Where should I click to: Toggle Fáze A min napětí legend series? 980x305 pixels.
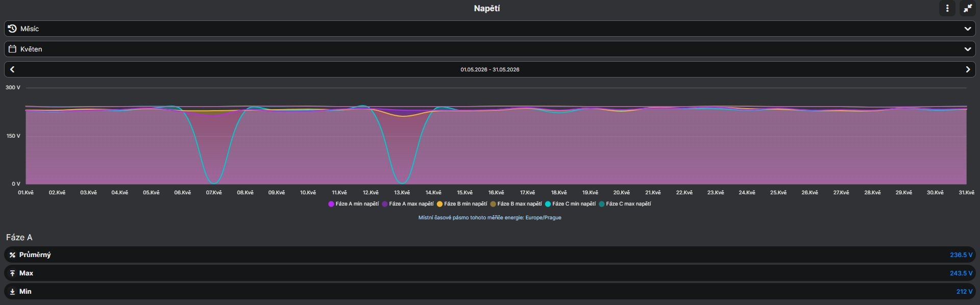(x=354, y=204)
